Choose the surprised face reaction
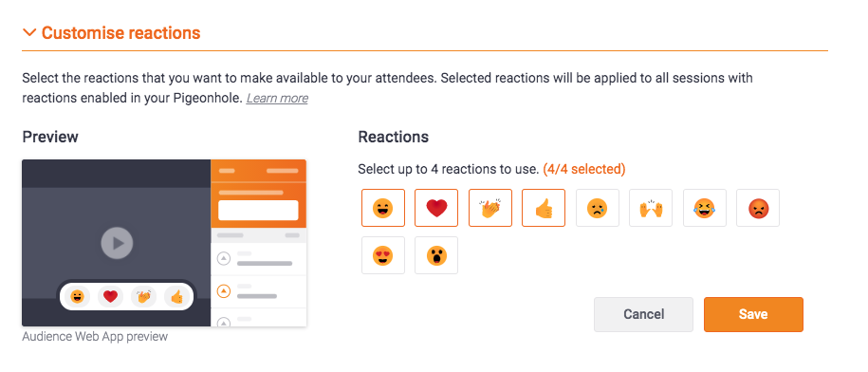Image resolution: width=868 pixels, height=372 pixels. (x=436, y=255)
